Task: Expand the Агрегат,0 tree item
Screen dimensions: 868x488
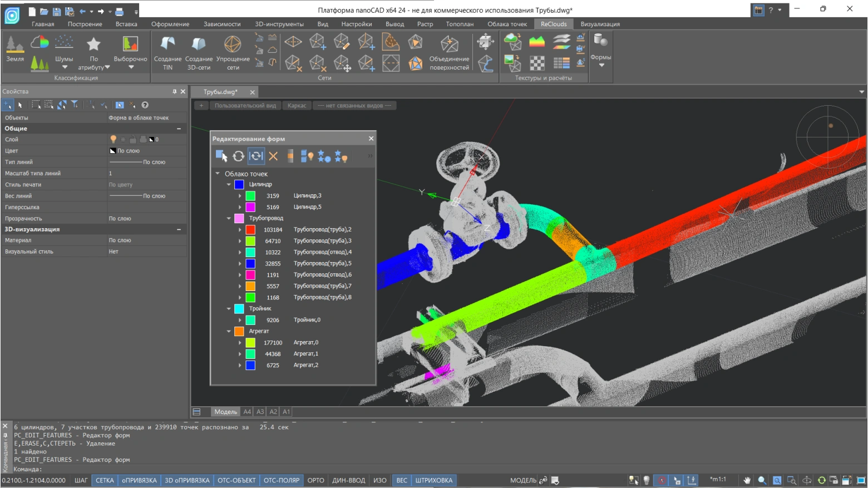Action: click(240, 343)
